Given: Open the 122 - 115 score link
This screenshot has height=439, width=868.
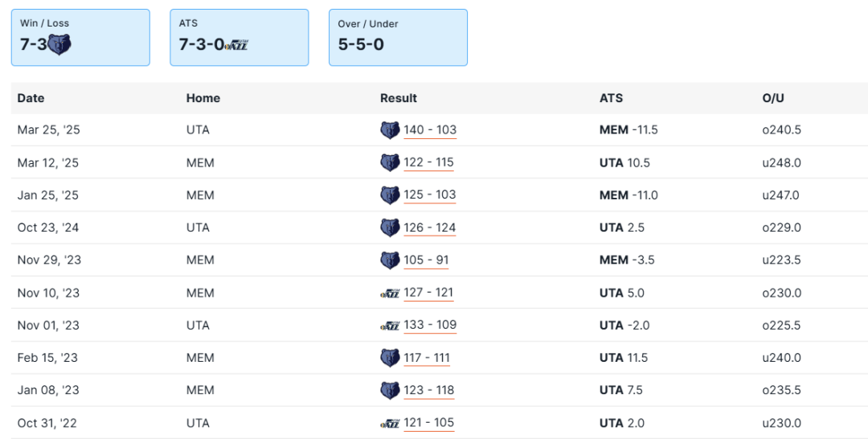Looking at the screenshot, I should click(x=429, y=162).
